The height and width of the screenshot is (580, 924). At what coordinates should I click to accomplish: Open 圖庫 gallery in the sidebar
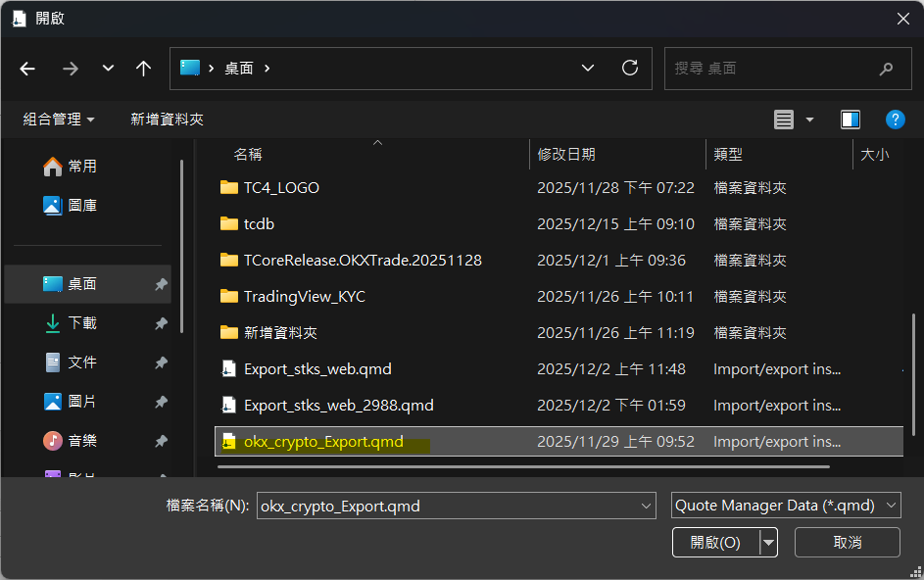(82, 206)
